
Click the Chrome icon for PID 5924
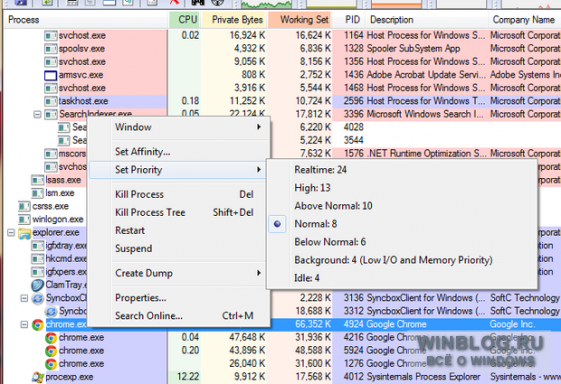51,351
